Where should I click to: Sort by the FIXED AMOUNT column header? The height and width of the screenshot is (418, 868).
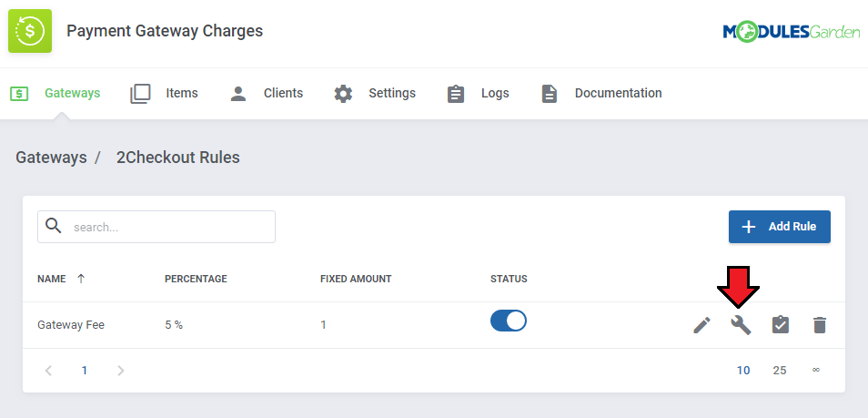pos(356,279)
